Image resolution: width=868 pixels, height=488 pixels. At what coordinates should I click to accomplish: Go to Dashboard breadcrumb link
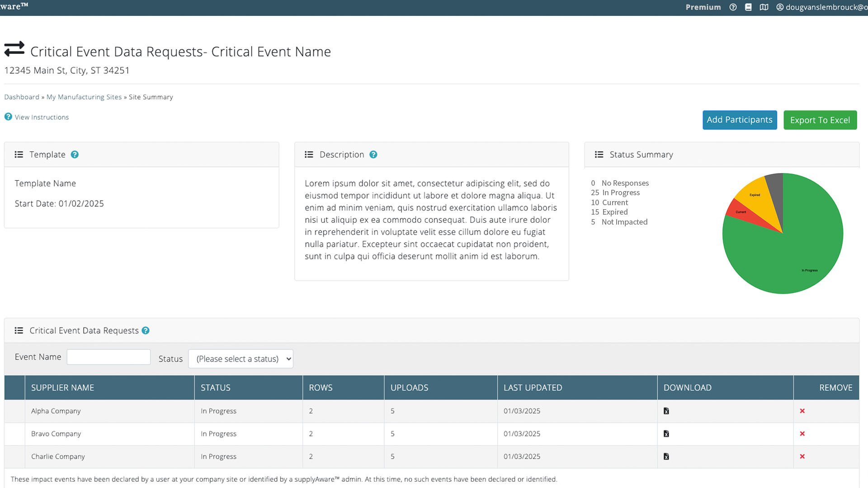click(x=22, y=97)
